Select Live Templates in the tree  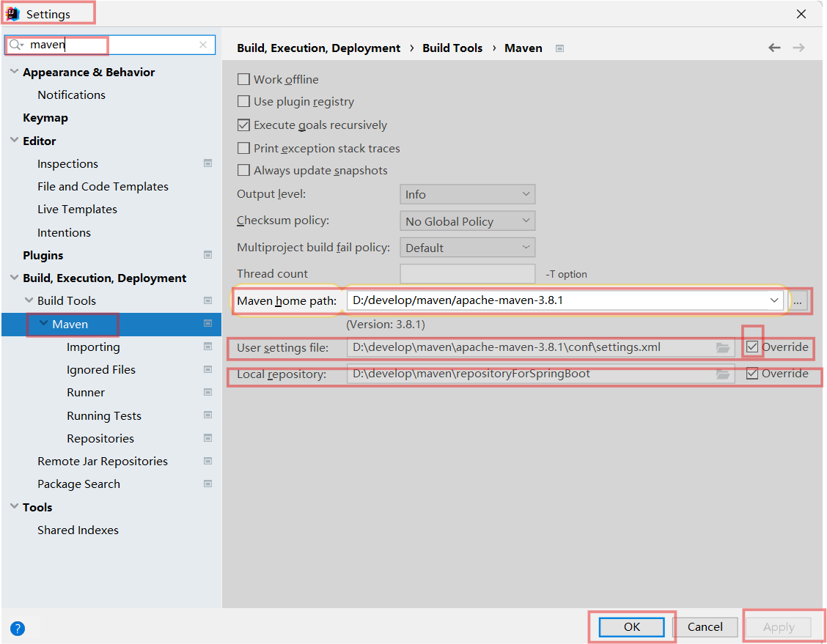tap(77, 210)
